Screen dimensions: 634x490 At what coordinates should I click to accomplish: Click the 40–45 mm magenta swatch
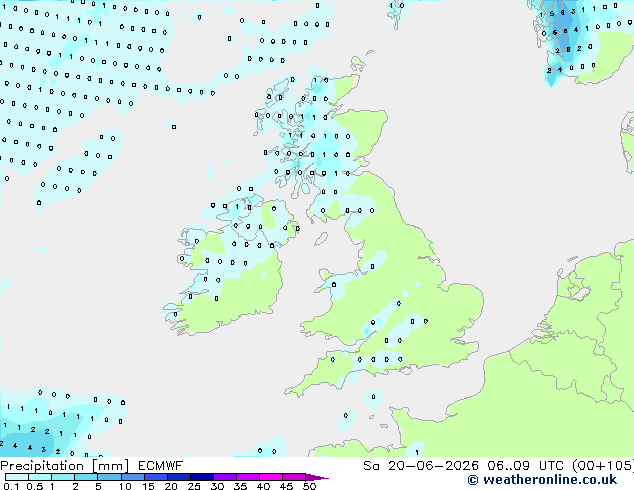[271, 477]
